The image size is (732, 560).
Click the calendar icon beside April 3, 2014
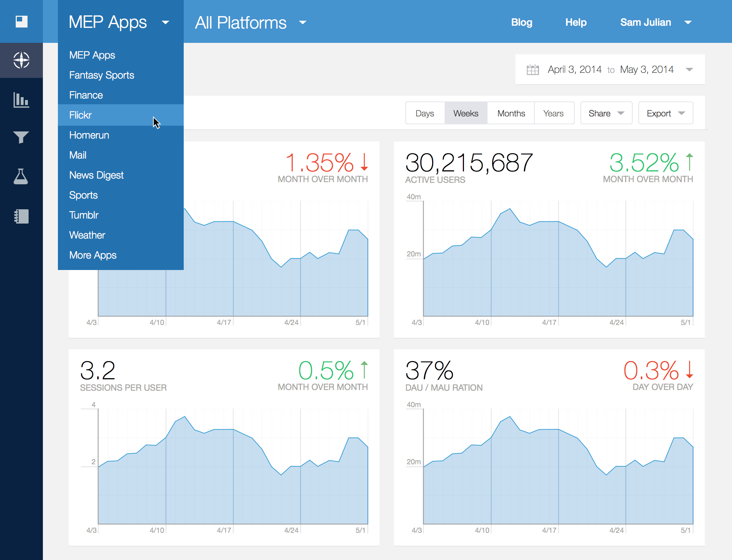point(533,70)
